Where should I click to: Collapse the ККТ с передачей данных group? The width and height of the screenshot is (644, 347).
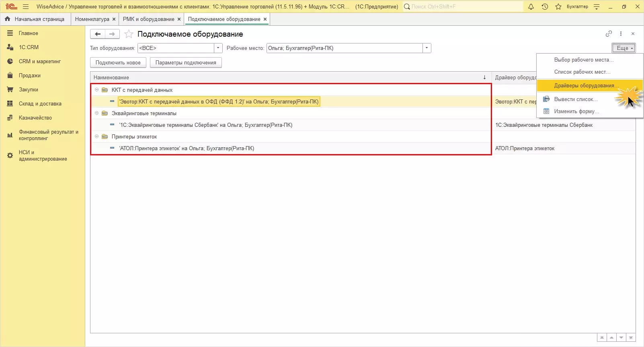[x=96, y=90]
